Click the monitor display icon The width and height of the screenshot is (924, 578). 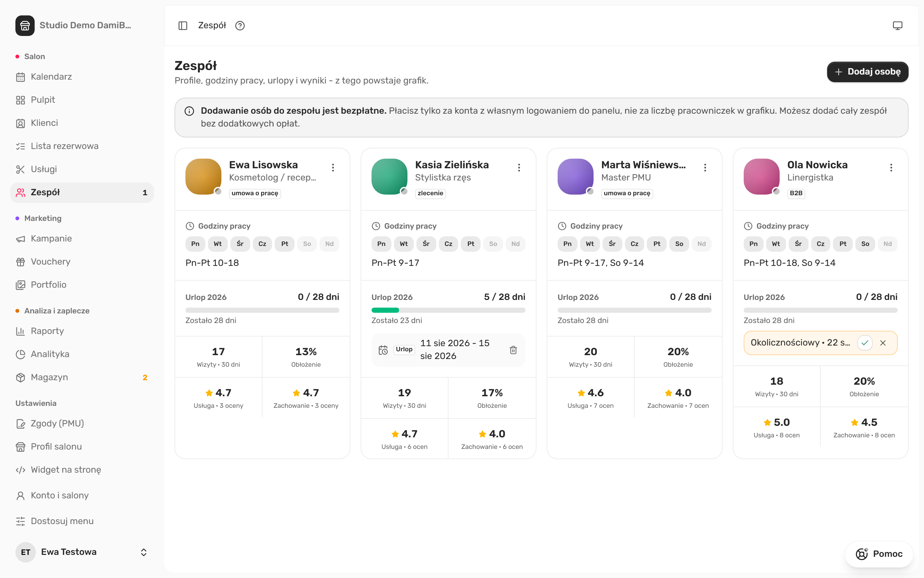click(897, 26)
